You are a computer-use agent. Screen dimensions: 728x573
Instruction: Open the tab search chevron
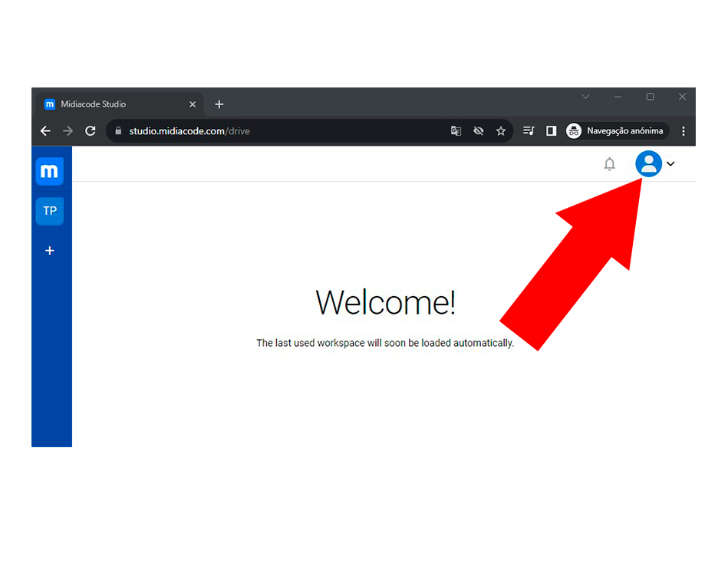click(585, 97)
